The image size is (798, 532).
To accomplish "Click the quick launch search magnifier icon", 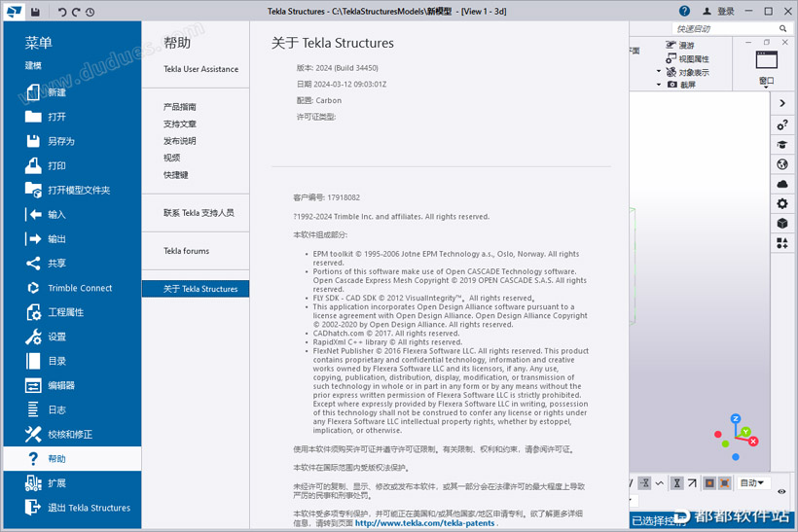I will pyautogui.click(x=782, y=28).
